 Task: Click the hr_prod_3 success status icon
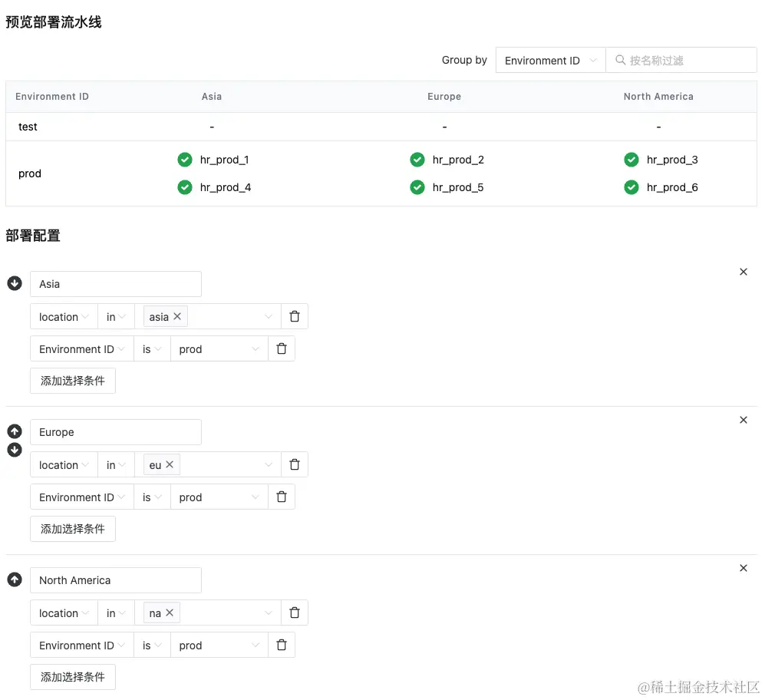(x=631, y=160)
